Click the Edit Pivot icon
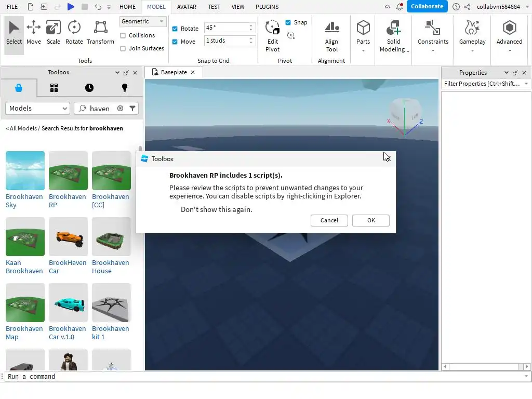The image size is (532, 399). click(x=272, y=28)
